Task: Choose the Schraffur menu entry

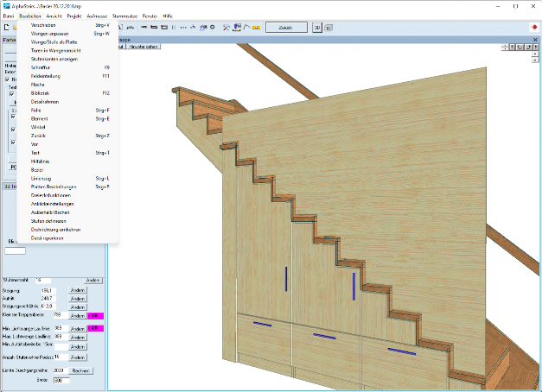Action: click(x=67, y=67)
